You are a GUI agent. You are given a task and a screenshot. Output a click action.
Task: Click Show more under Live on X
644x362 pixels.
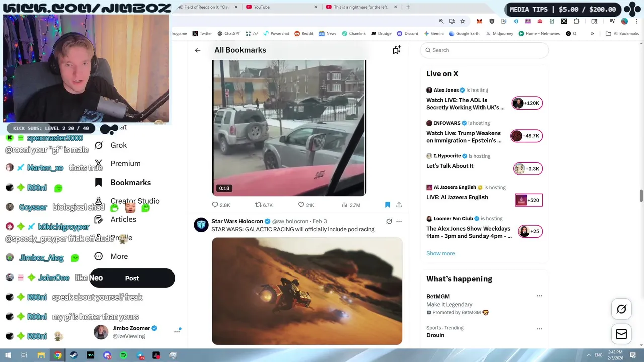point(440,253)
